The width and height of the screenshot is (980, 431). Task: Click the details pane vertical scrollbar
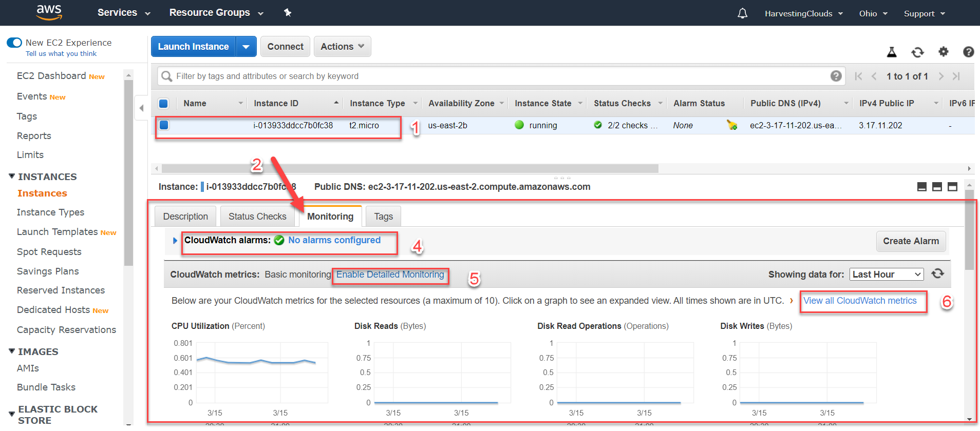tap(969, 230)
